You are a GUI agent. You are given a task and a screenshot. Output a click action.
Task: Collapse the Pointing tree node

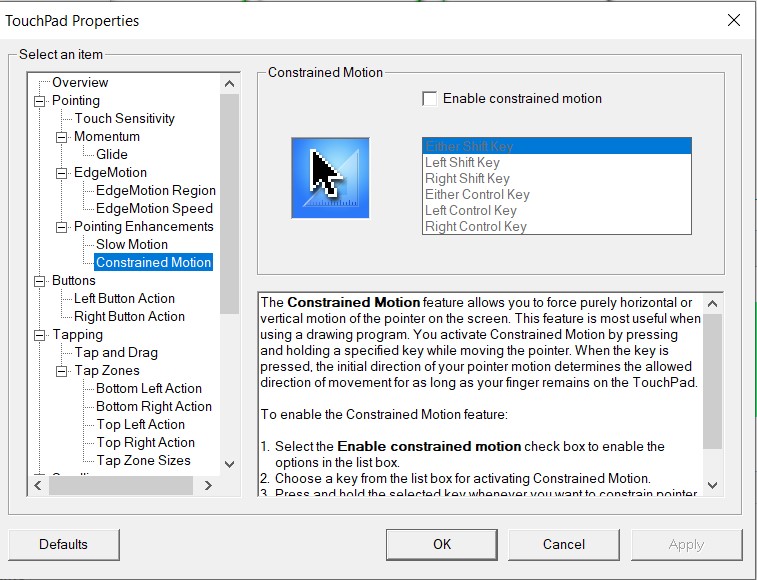(x=40, y=101)
